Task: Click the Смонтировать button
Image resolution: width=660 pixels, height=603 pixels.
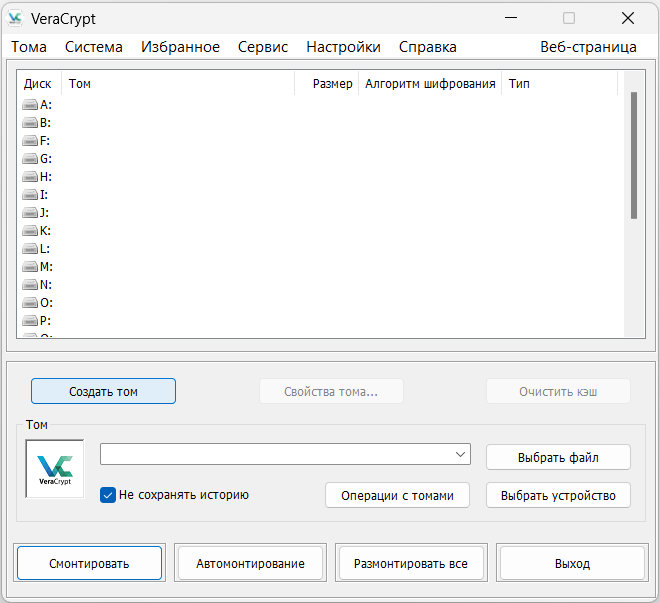Action: tap(89, 563)
